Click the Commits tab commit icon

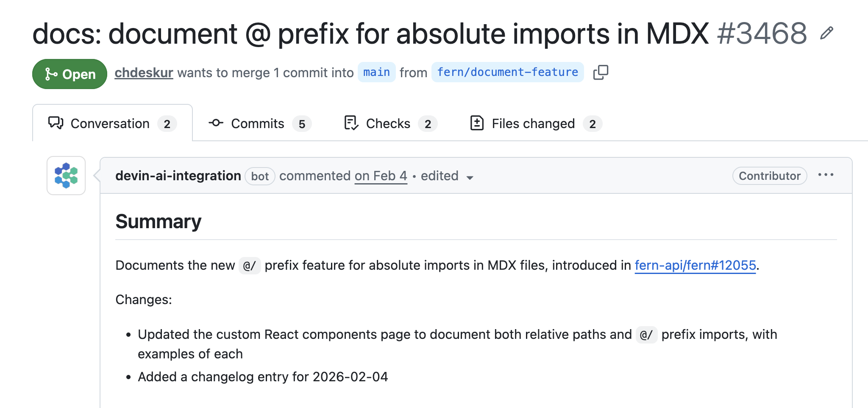[x=216, y=123]
